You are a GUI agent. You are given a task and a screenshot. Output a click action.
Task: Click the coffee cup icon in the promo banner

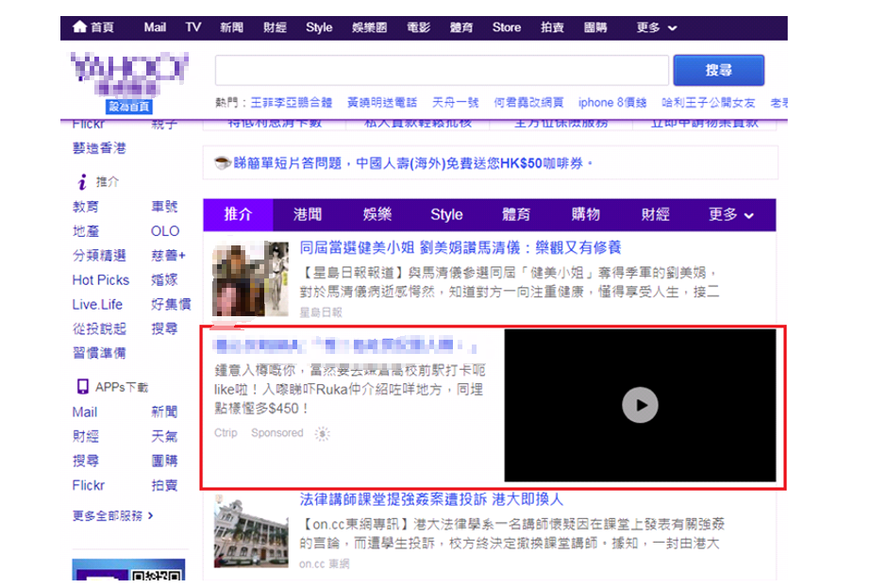(222, 163)
